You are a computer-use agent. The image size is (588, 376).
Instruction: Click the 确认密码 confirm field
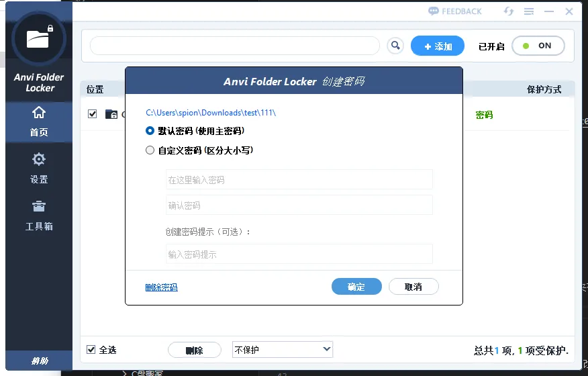point(299,205)
